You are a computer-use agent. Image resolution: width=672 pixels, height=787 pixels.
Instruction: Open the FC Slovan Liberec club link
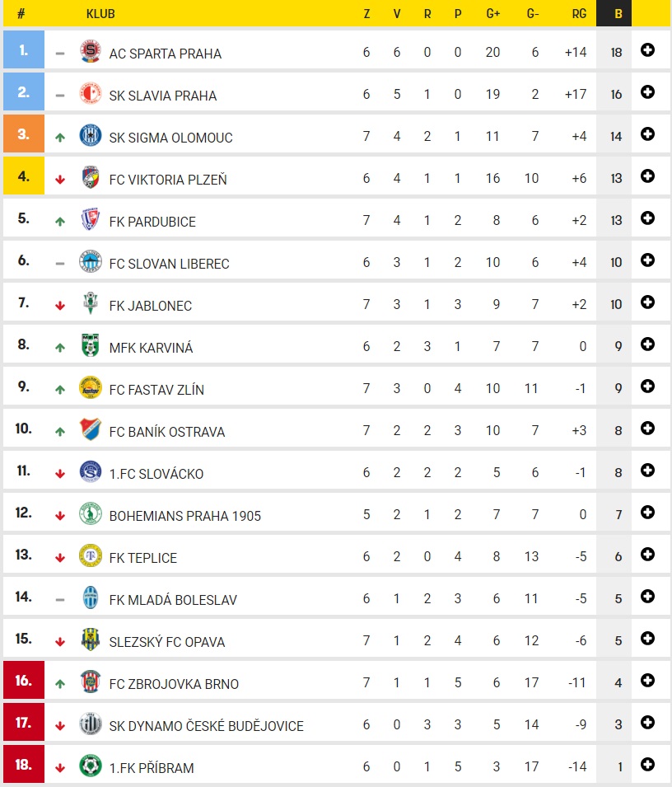(x=169, y=264)
